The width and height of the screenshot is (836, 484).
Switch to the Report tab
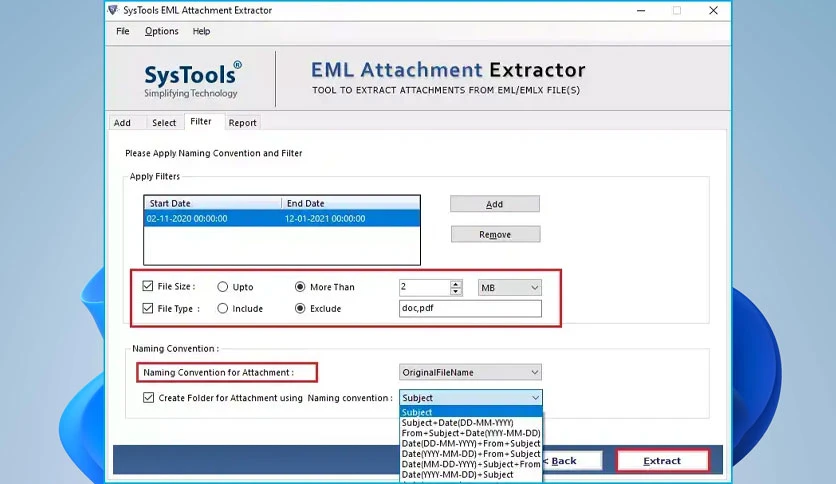click(x=243, y=123)
